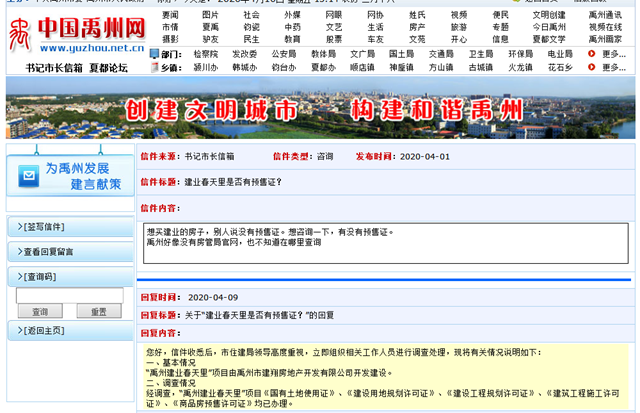Open 夏都论坛 link

[x=109, y=68]
